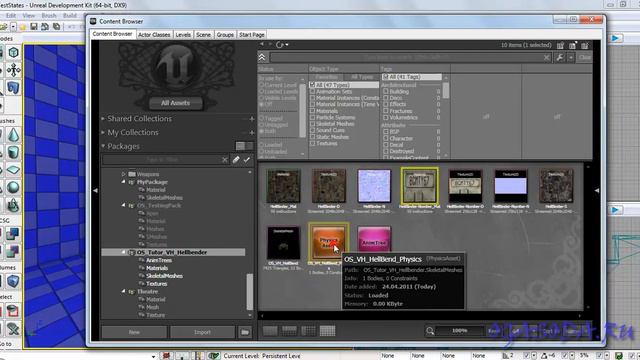Click the checkmark icon beside package filter

click(x=247, y=160)
